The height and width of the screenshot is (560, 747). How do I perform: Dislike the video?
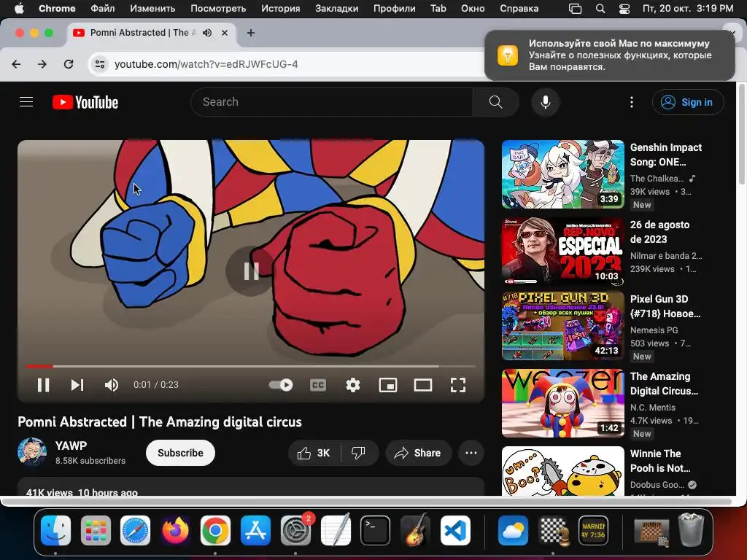pos(358,453)
